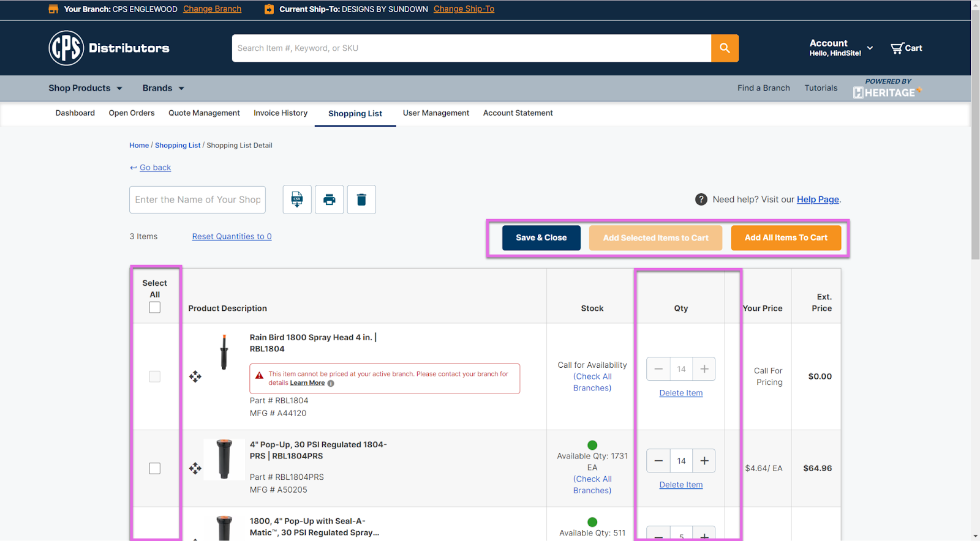Click the $64.96 extended price
Viewport: 980px width, 541px height.
point(818,468)
